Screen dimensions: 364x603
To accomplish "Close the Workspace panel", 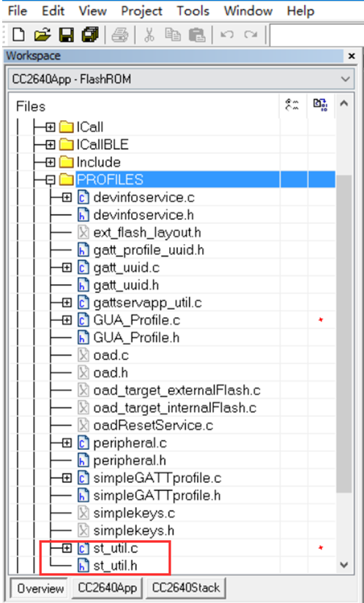I will coord(352,56).
